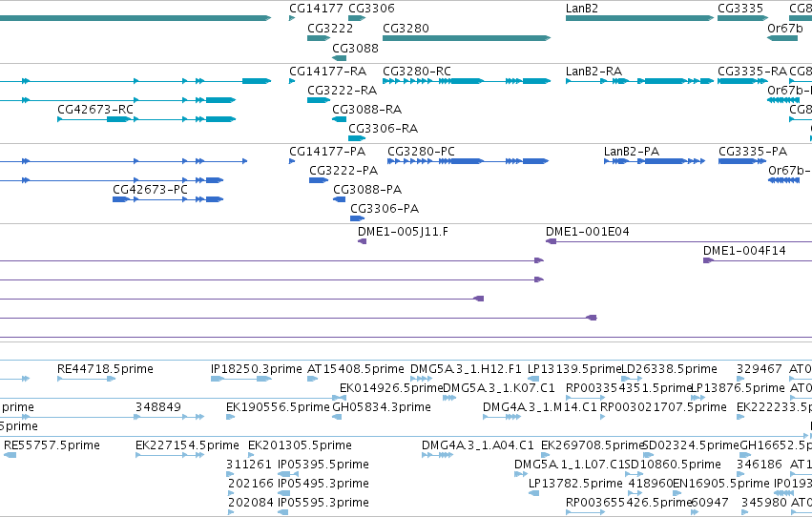Click the EK227154.5prime EST

(169, 455)
